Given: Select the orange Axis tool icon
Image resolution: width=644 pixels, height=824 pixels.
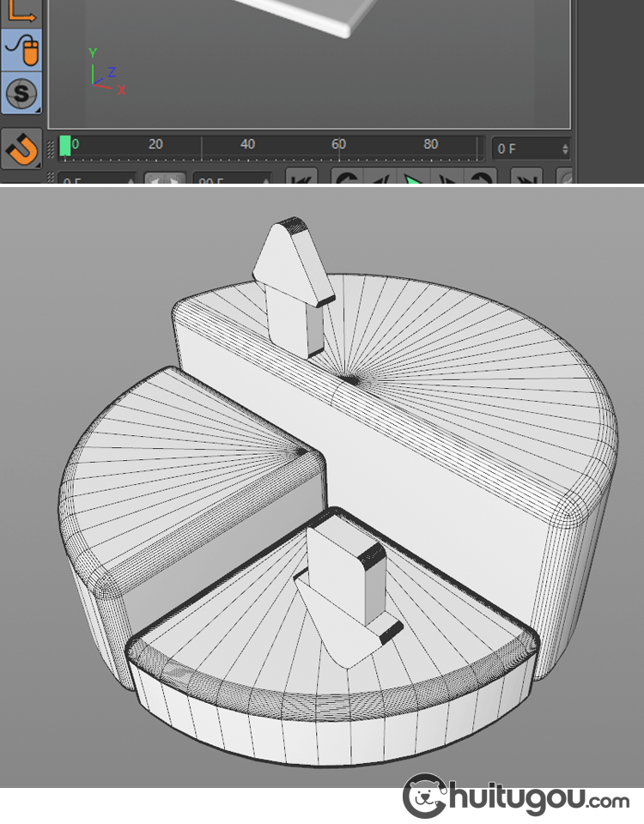Looking at the screenshot, I should pyautogui.click(x=20, y=10).
